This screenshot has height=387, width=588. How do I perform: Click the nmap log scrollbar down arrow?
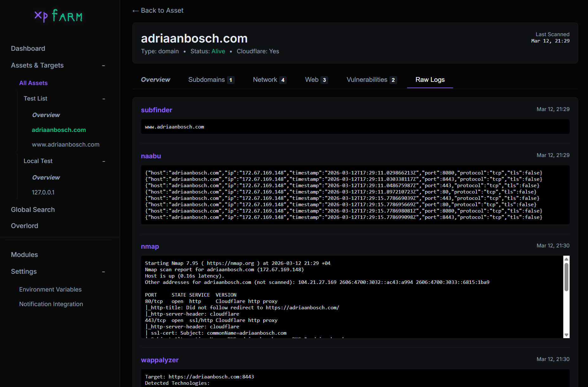coord(566,335)
